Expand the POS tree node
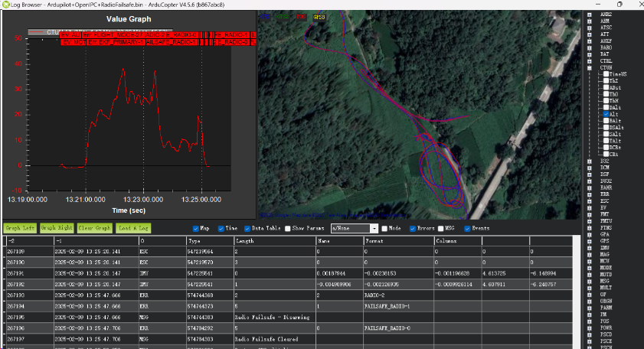This screenshot has width=644, height=349. (590, 321)
